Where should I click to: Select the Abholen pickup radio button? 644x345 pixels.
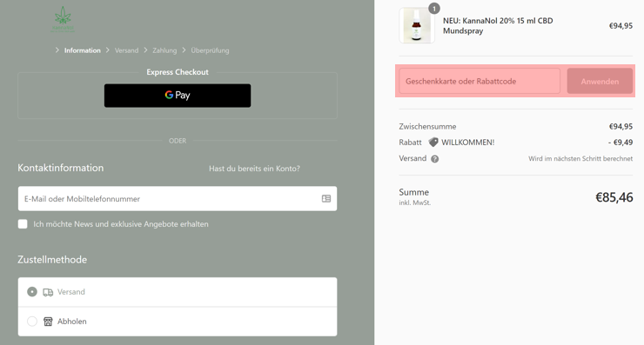[x=32, y=322]
